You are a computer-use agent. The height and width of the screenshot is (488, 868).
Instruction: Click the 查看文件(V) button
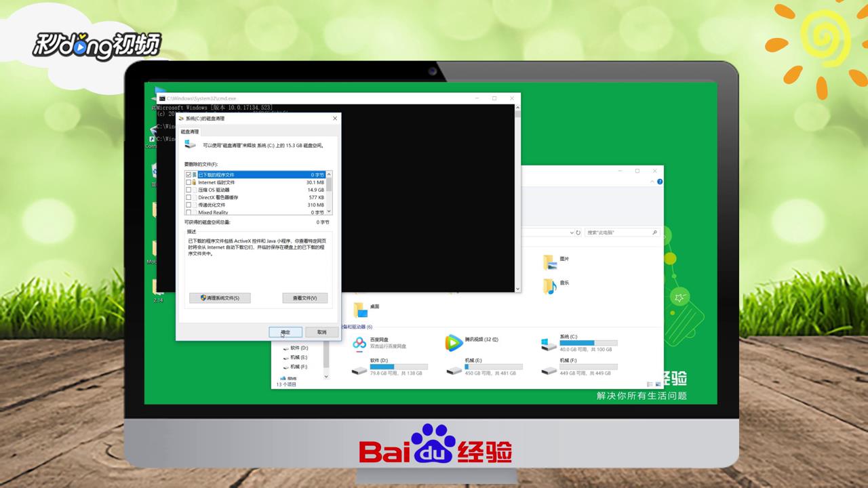(305, 298)
